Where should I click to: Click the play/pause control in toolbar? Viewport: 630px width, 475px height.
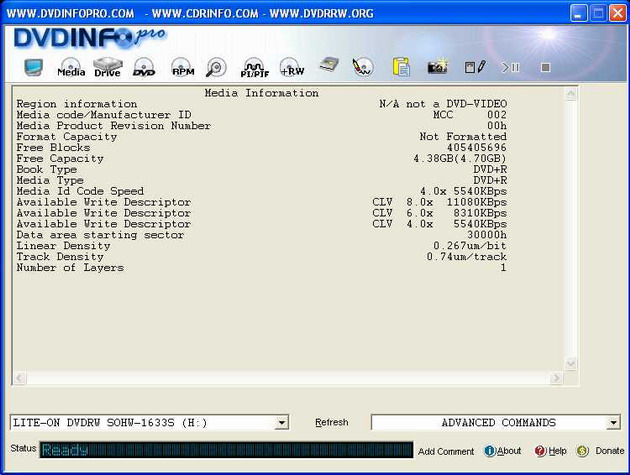point(510,68)
